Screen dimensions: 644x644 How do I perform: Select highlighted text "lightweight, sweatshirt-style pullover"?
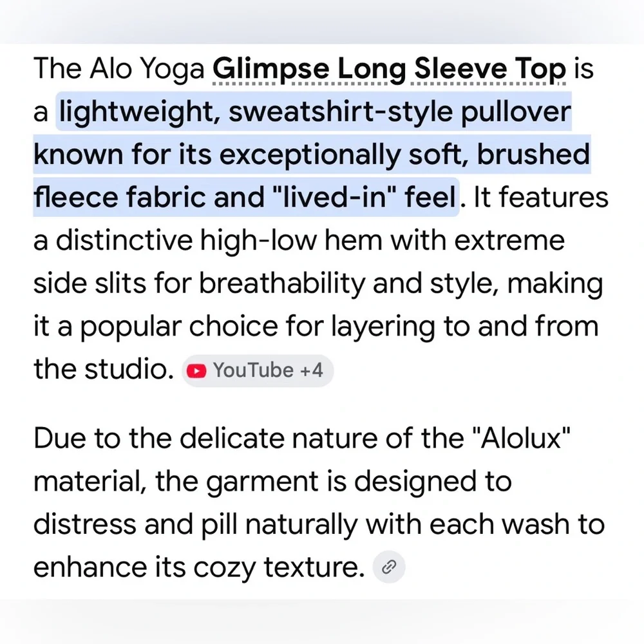(x=315, y=111)
